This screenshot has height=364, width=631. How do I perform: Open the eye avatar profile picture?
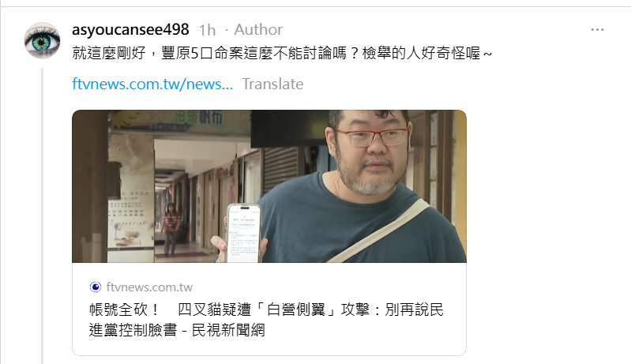[x=42, y=40]
